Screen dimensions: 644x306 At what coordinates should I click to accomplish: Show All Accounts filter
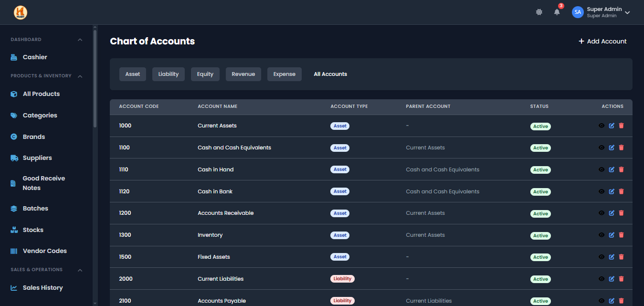pos(330,74)
